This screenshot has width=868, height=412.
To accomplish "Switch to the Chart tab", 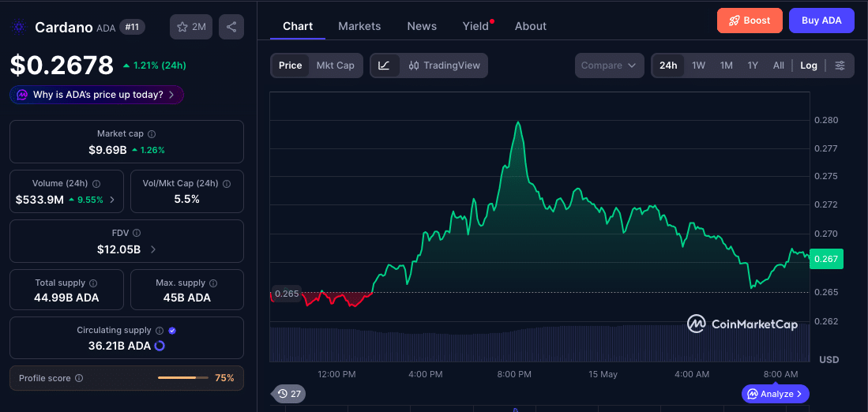I will tap(298, 26).
